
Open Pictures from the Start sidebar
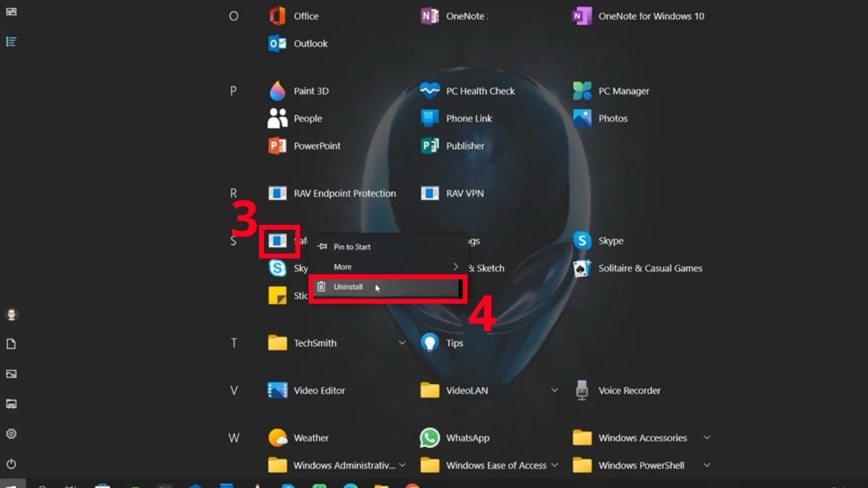click(x=11, y=374)
